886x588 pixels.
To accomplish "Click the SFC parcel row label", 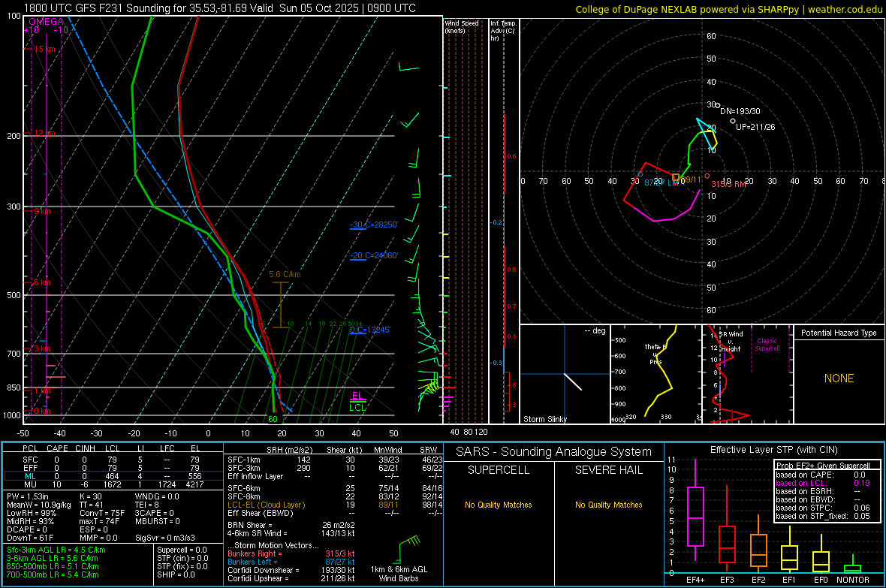I will coord(30,460).
